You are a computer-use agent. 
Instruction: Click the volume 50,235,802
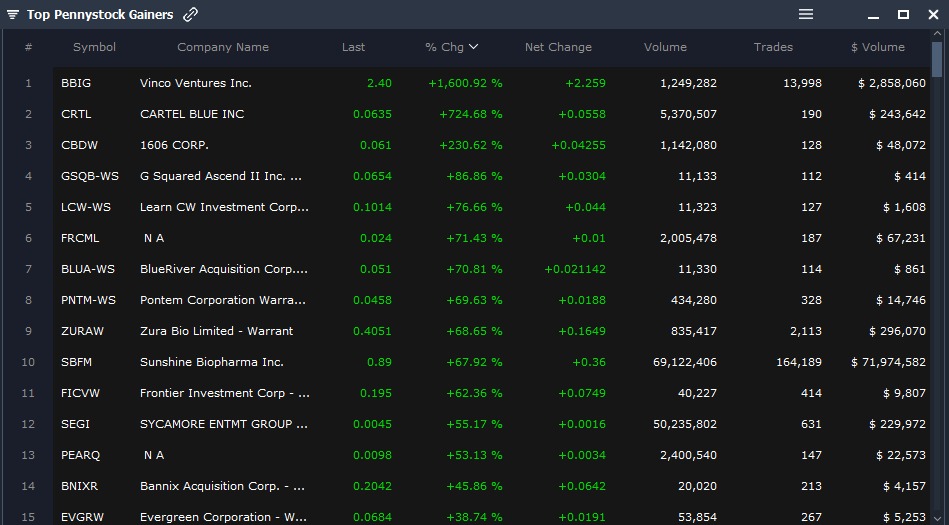pos(685,424)
